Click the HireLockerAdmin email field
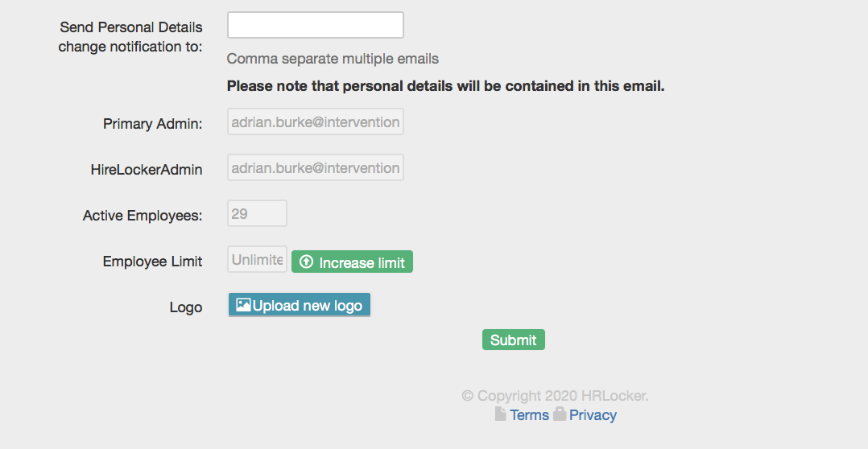 pos(315,167)
